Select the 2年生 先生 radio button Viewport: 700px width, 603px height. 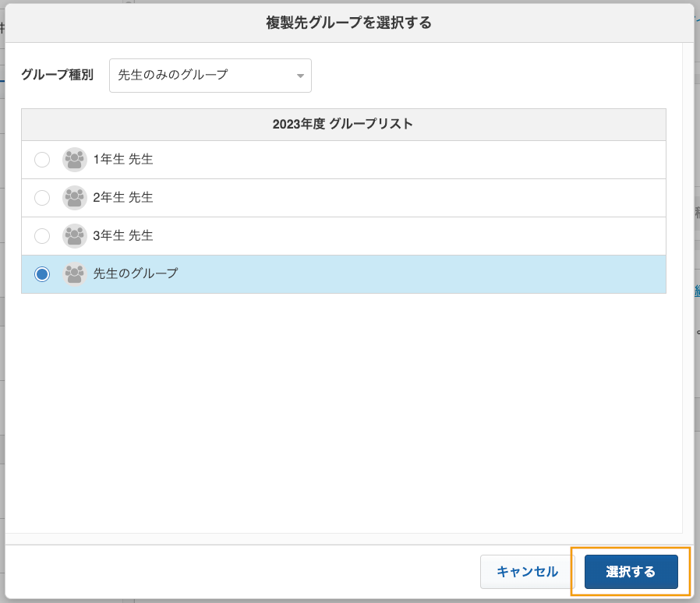click(42, 198)
